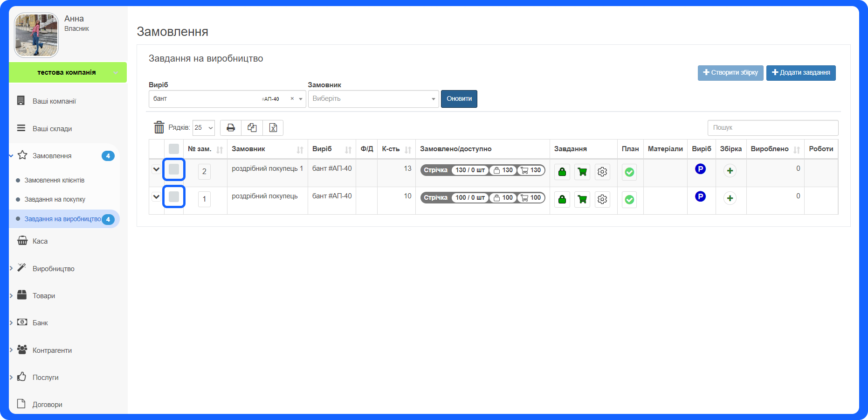Open Каса in the sidebar
The image size is (868, 420).
point(40,241)
